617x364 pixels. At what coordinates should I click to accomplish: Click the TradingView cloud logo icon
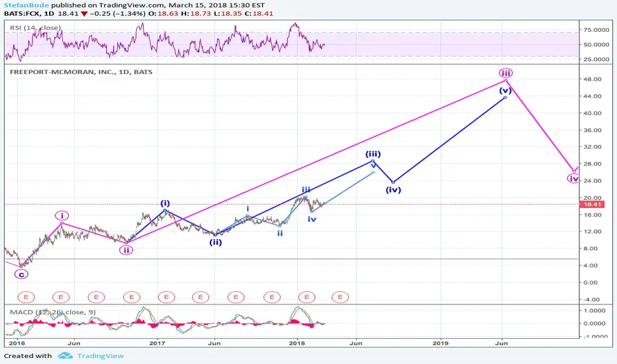[x=66, y=356]
